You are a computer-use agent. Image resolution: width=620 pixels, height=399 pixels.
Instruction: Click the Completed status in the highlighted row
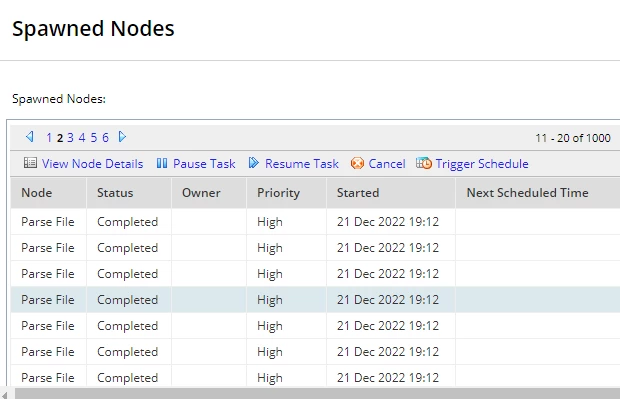click(127, 300)
